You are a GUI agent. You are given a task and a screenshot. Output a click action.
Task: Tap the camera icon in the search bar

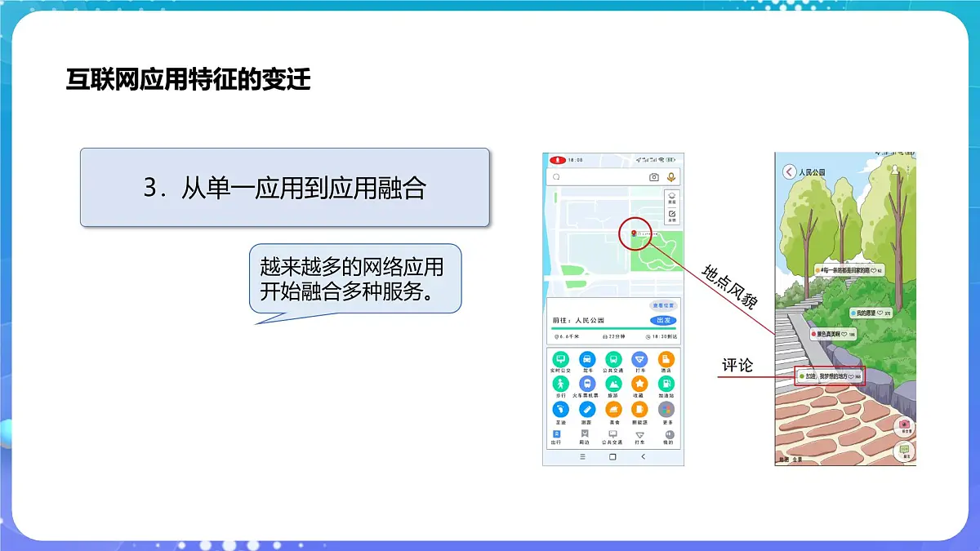[x=654, y=177]
